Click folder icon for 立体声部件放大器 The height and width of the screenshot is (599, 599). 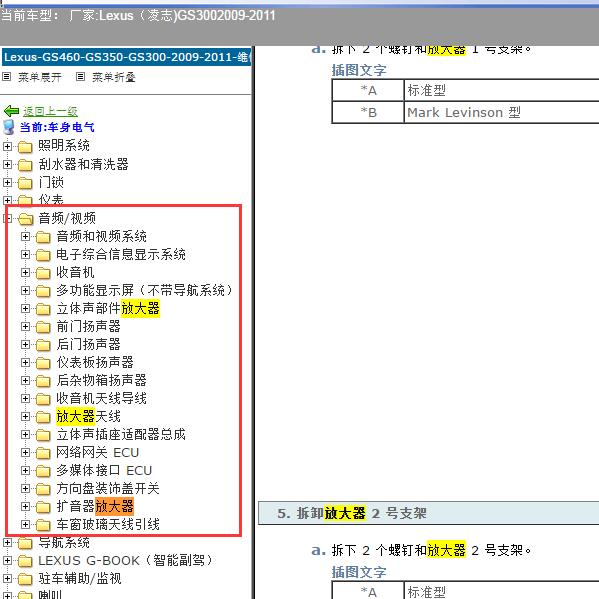(43, 309)
